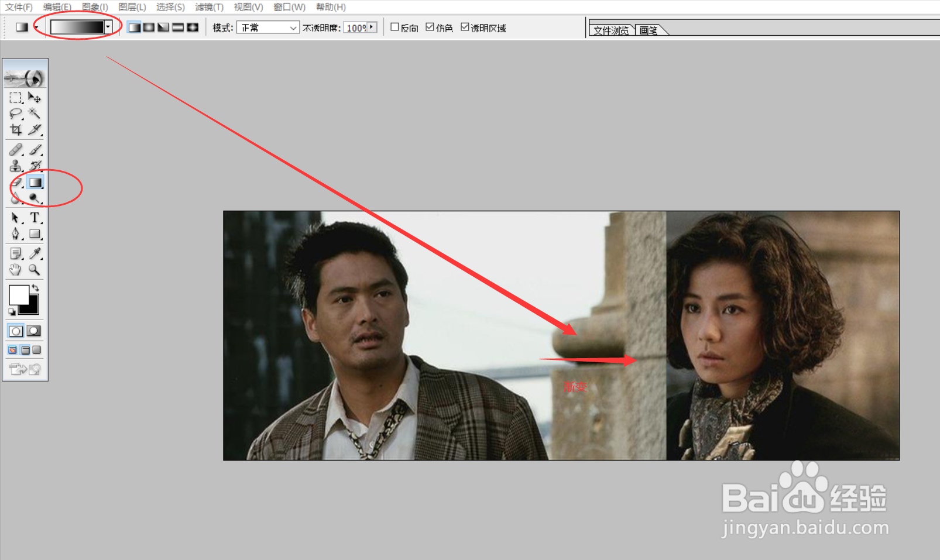Select the Hand tool
Viewport: 940px width, 560px height.
tap(16, 270)
